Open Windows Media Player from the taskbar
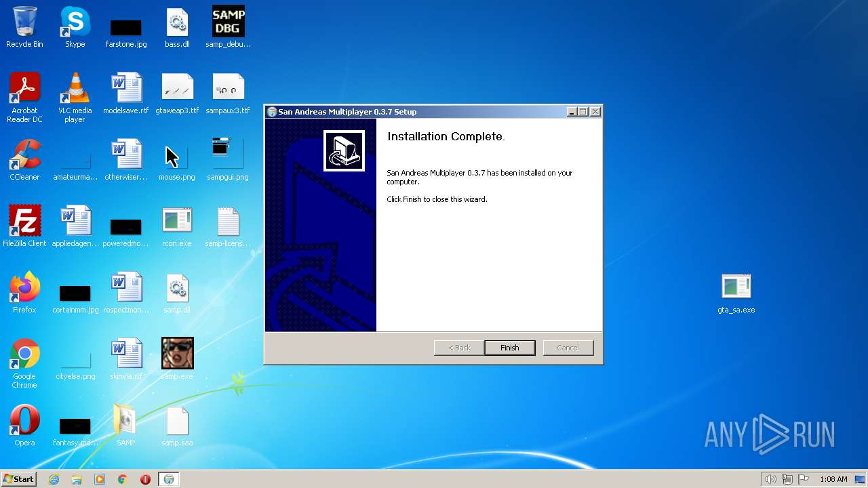The width and height of the screenshot is (868, 488). [100, 479]
